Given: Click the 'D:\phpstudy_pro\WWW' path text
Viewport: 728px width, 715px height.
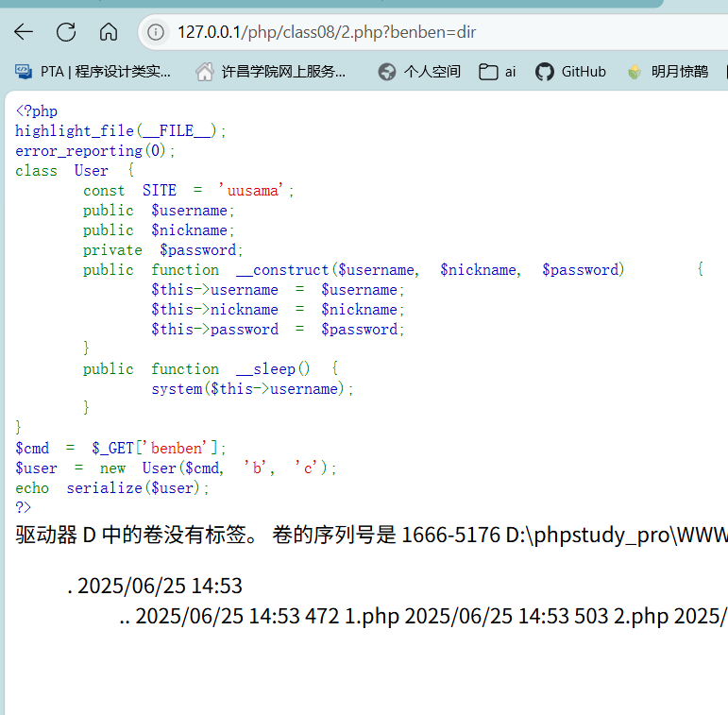Looking at the screenshot, I should pos(617,535).
